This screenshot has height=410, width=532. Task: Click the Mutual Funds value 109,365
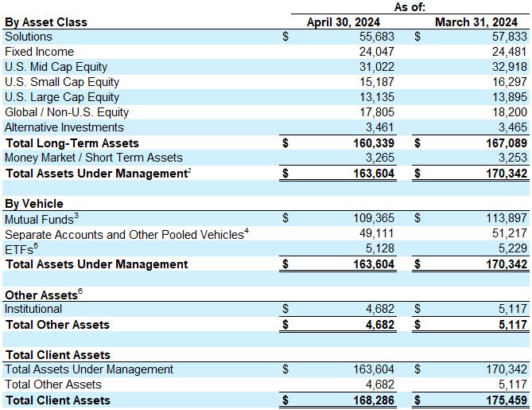pyautogui.click(x=374, y=218)
